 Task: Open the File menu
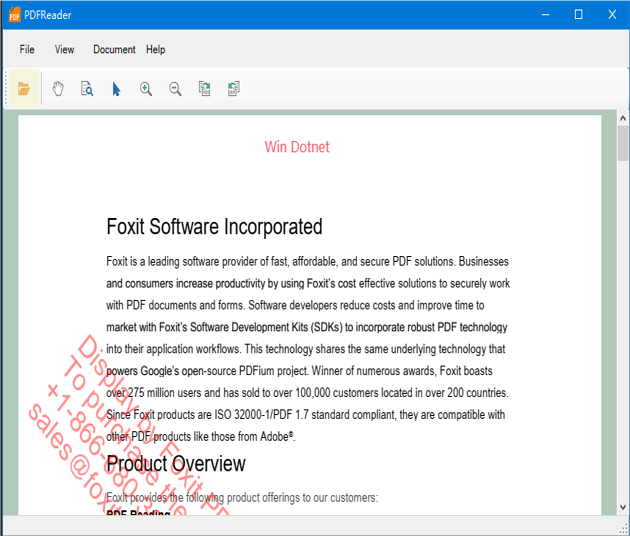(27, 49)
